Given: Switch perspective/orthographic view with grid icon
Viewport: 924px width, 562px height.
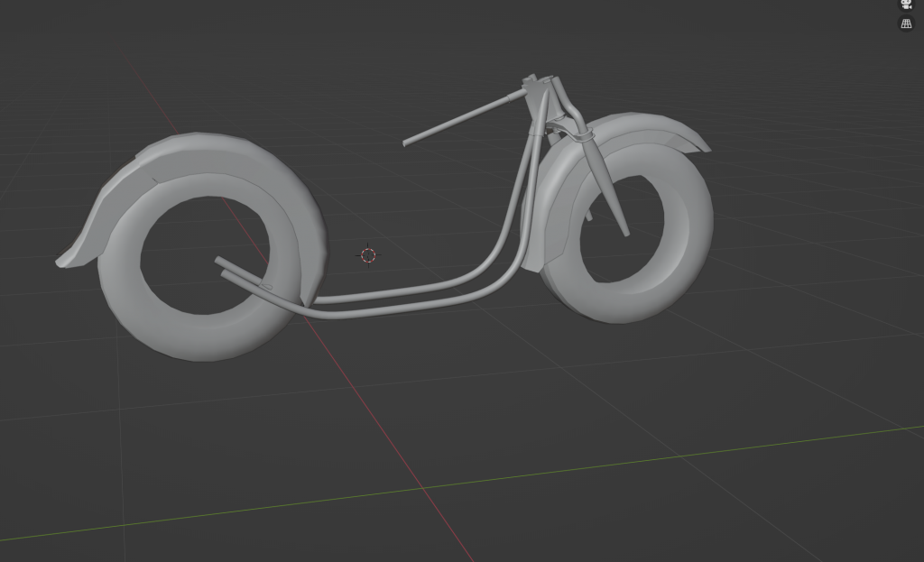Looking at the screenshot, I should click(907, 24).
